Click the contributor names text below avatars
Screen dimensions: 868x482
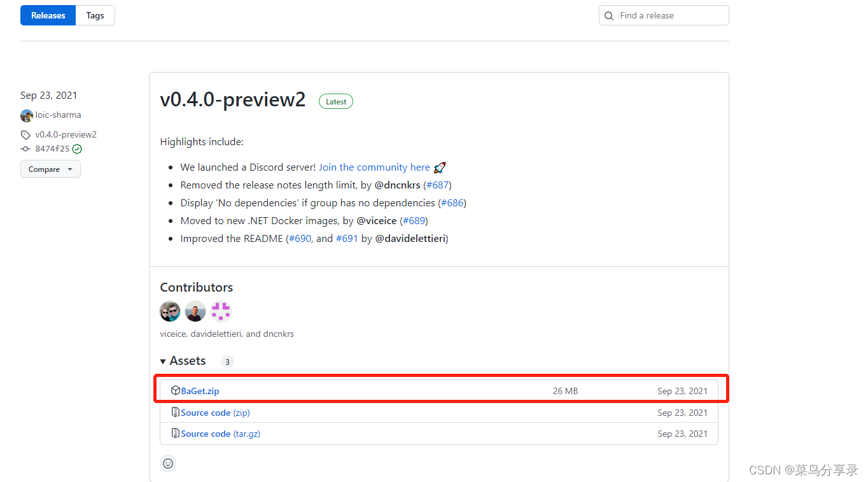click(227, 334)
